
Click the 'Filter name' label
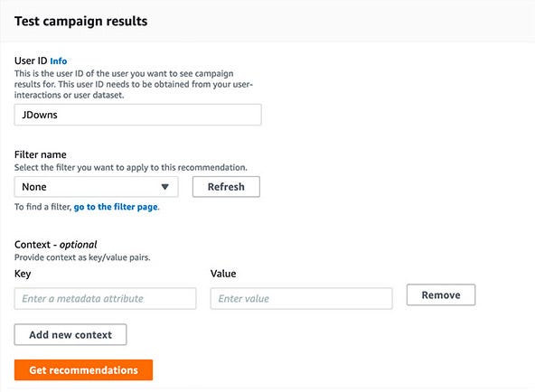click(41, 154)
